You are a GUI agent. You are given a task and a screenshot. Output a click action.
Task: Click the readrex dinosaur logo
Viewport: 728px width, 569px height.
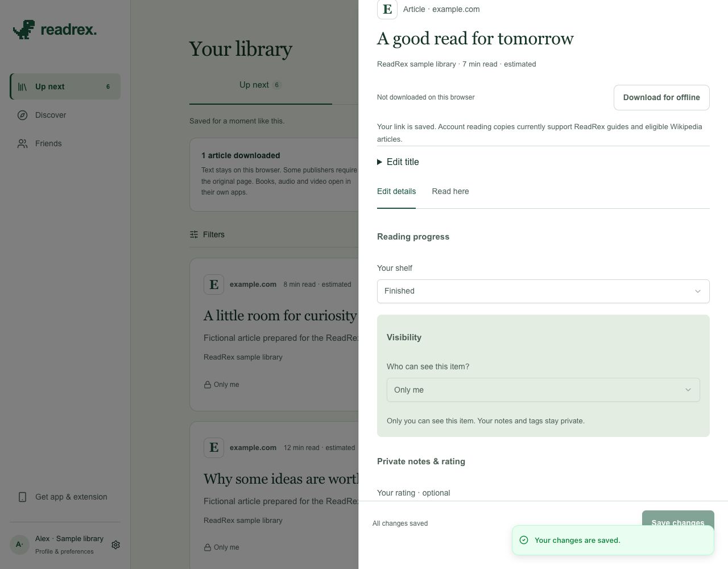pyautogui.click(x=24, y=30)
